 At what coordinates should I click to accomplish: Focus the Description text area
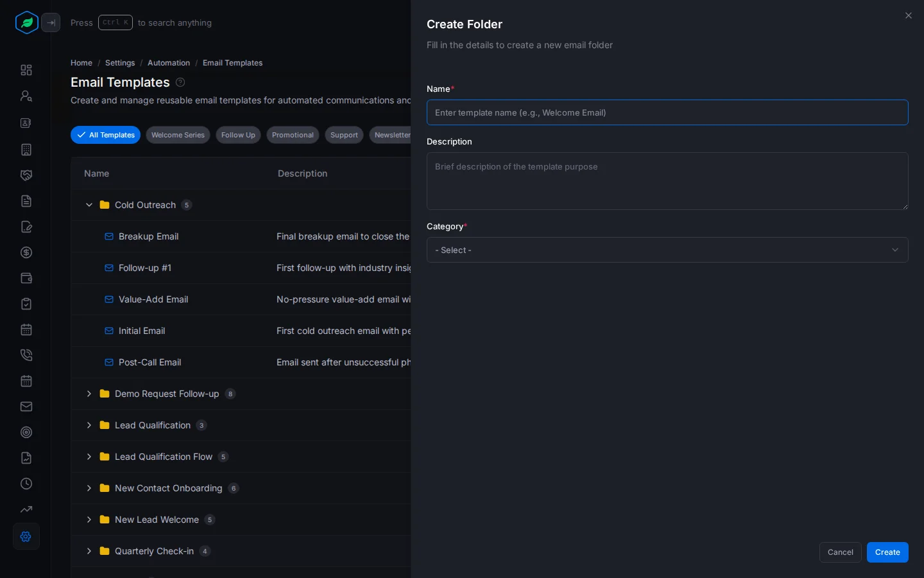(667, 181)
